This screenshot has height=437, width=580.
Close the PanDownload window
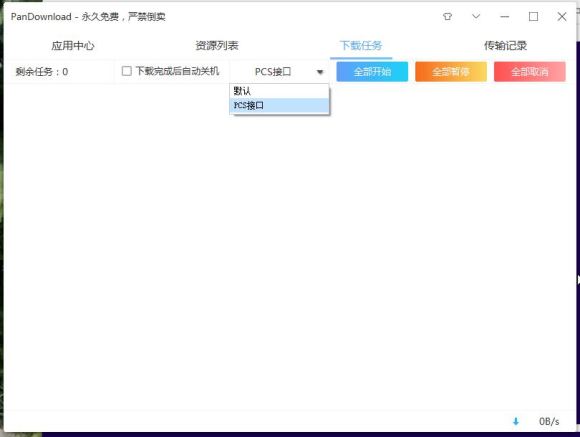[562, 17]
